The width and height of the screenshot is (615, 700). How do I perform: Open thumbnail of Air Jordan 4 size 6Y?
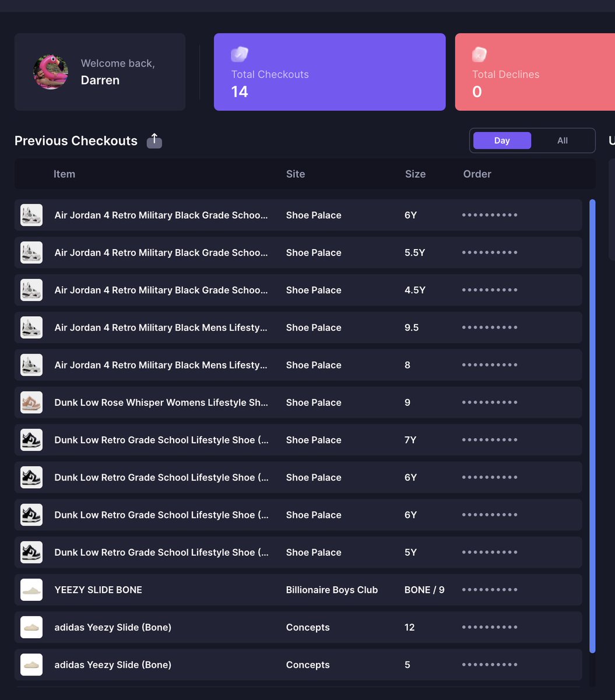[x=31, y=215]
